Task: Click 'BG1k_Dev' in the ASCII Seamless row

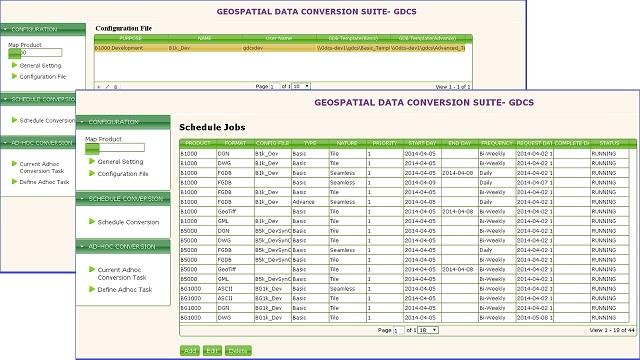Action: (272, 289)
